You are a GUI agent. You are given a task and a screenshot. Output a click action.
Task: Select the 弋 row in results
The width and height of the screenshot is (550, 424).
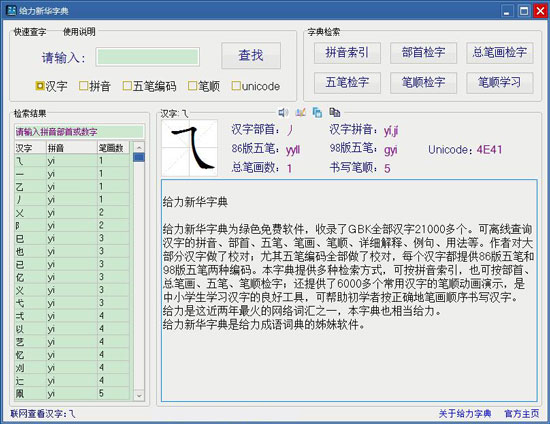[x=72, y=303]
